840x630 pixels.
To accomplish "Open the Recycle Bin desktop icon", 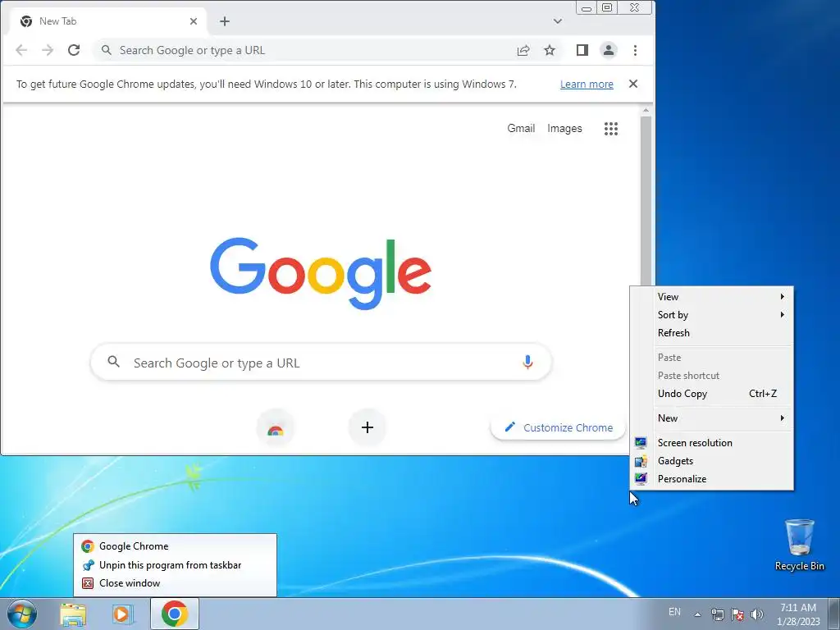I will click(x=799, y=545).
